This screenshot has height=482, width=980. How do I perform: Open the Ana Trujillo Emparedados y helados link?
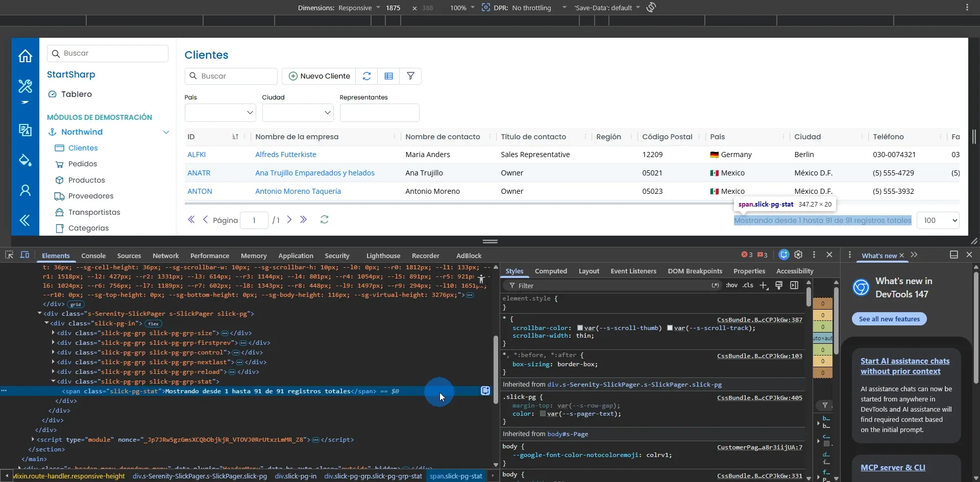click(315, 173)
